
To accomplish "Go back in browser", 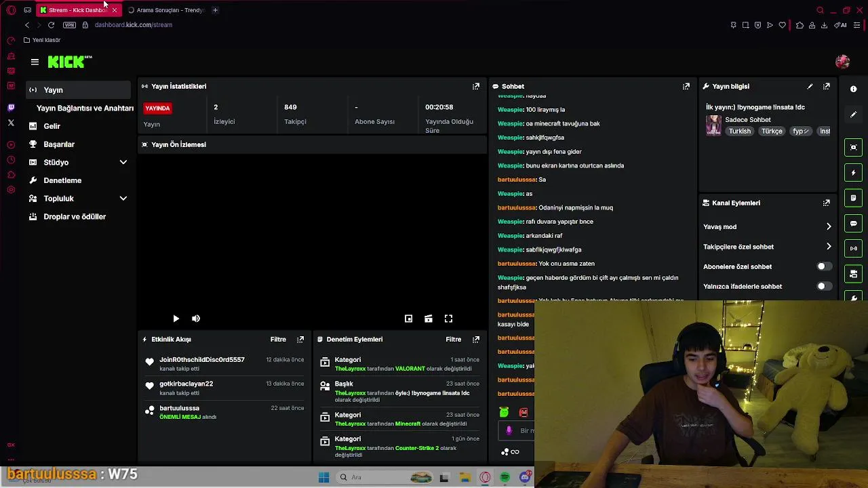I will click(27, 25).
